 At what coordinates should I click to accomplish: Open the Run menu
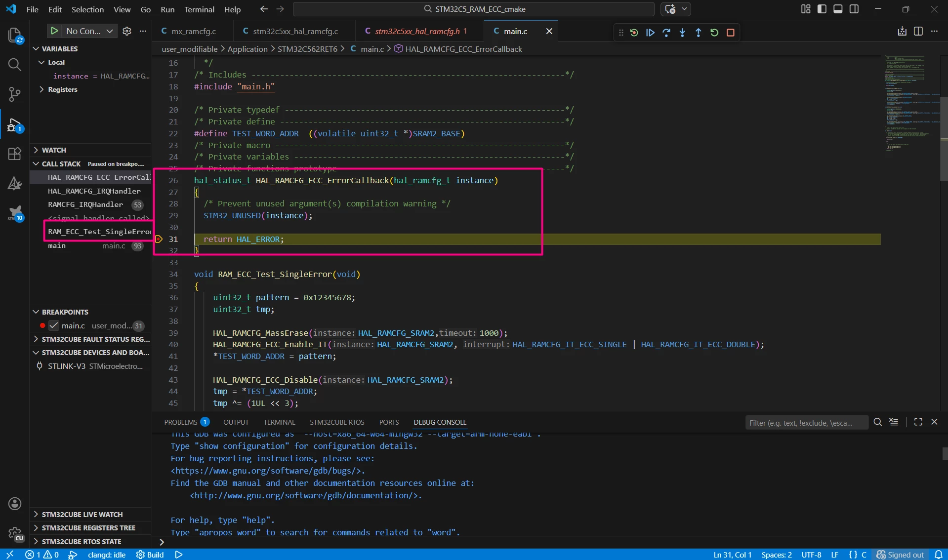click(x=167, y=9)
